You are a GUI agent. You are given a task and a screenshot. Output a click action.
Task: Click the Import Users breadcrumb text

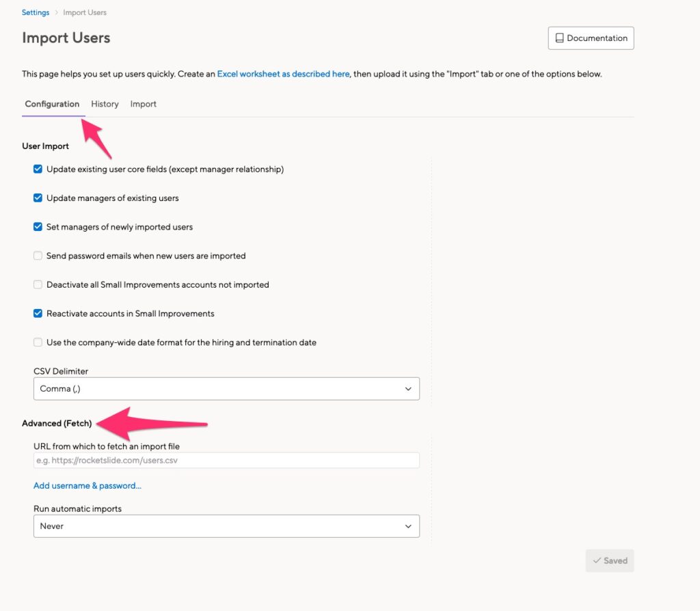85,12
